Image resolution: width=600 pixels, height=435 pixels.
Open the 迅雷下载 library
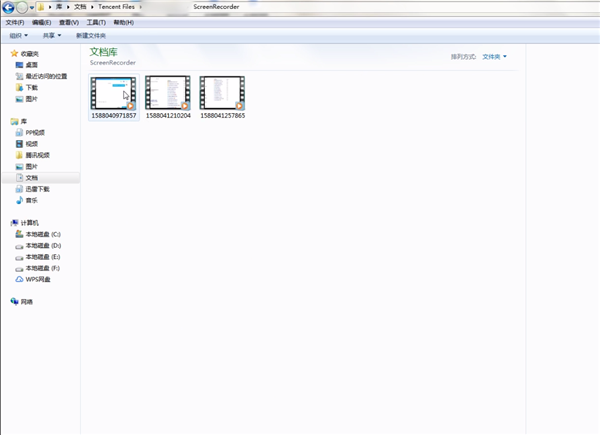tap(33, 189)
